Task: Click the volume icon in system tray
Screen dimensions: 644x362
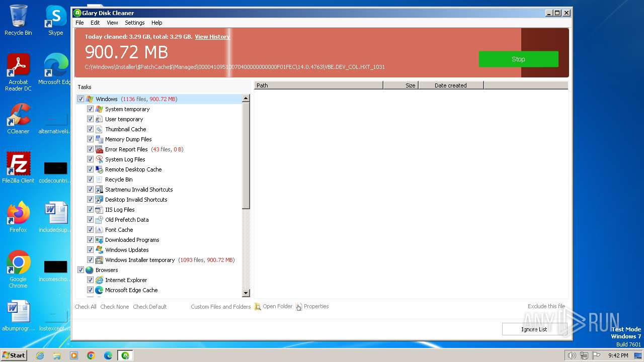Action: 572,355
